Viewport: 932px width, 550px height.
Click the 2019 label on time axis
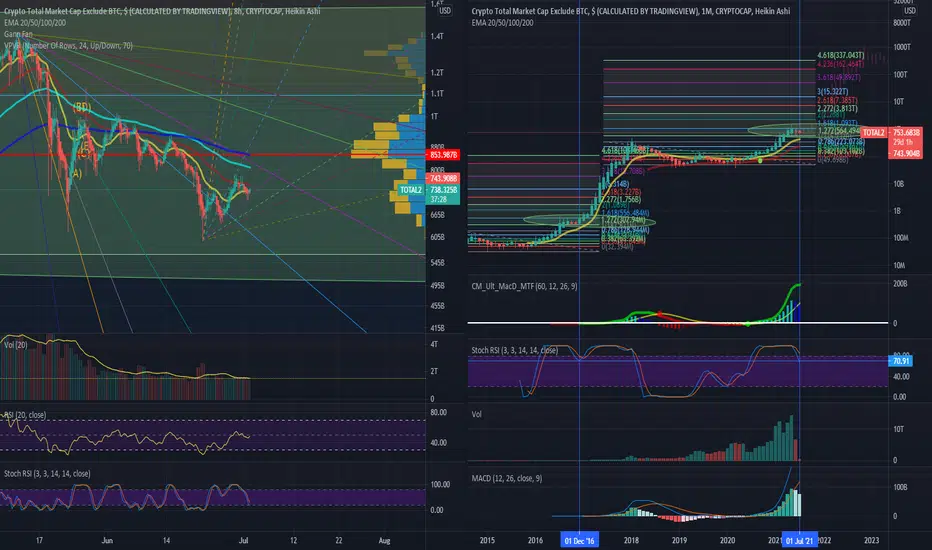(679, 540)
